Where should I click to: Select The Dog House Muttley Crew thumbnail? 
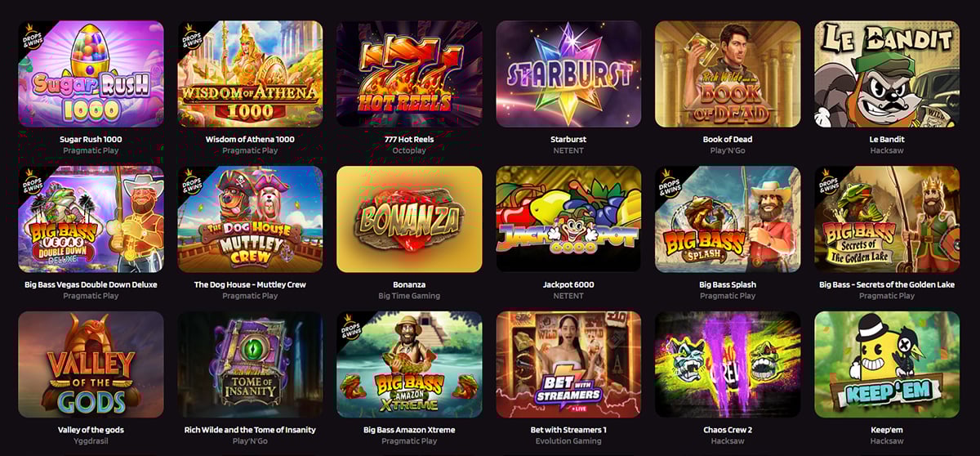[x=250, y=219]
